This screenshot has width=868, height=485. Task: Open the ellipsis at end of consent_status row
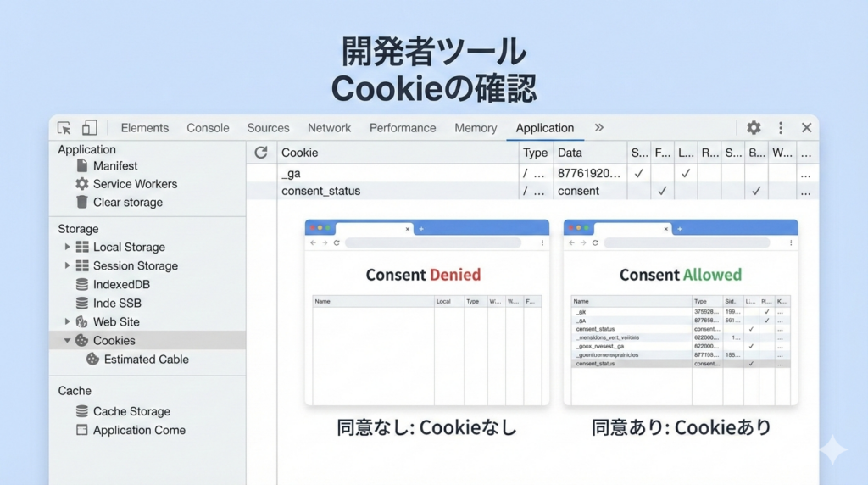pyautogui.click(x=805, y=192)
